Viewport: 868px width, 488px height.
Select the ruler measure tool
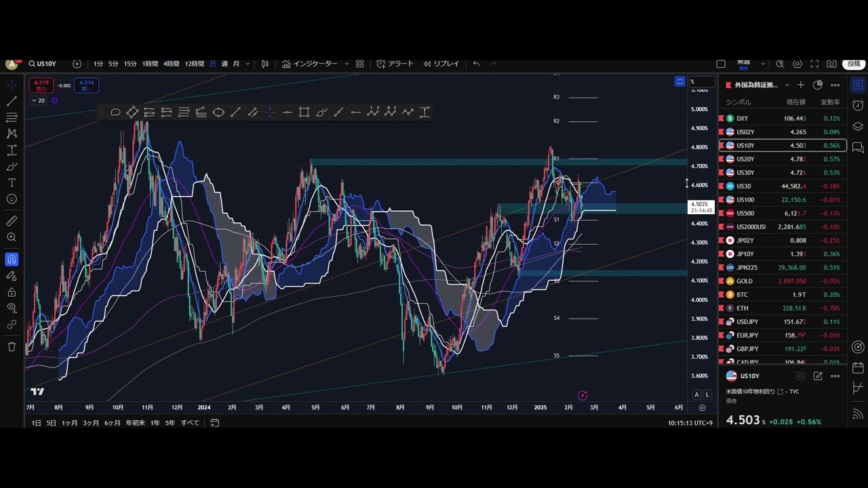[x=12, y=221]
